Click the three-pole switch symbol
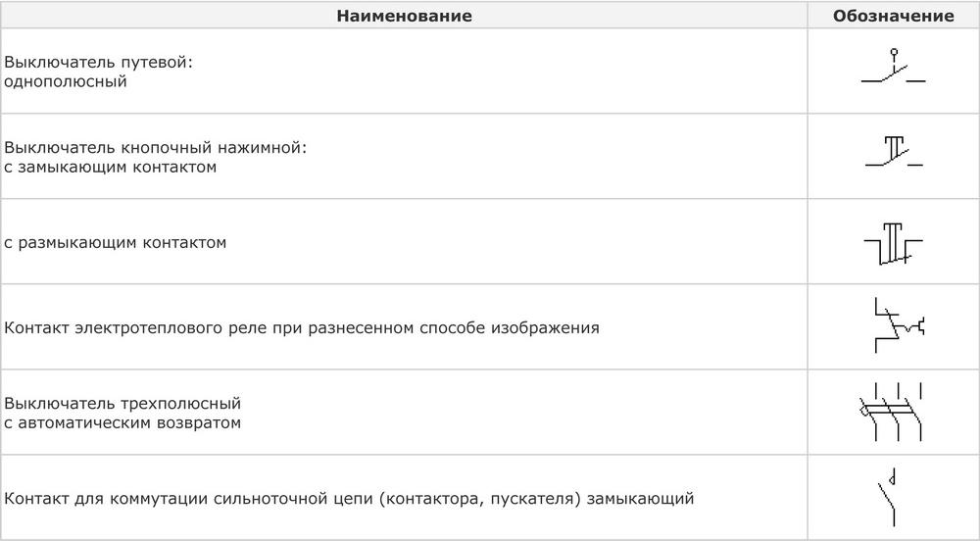 tap(892, 412)
